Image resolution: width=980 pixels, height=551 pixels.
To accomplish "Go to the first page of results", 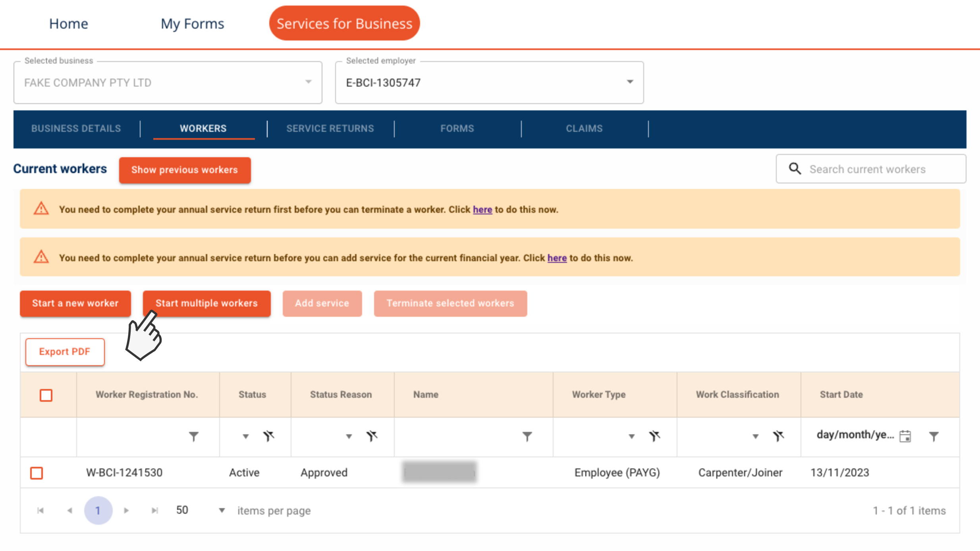I will coord(40,511).
